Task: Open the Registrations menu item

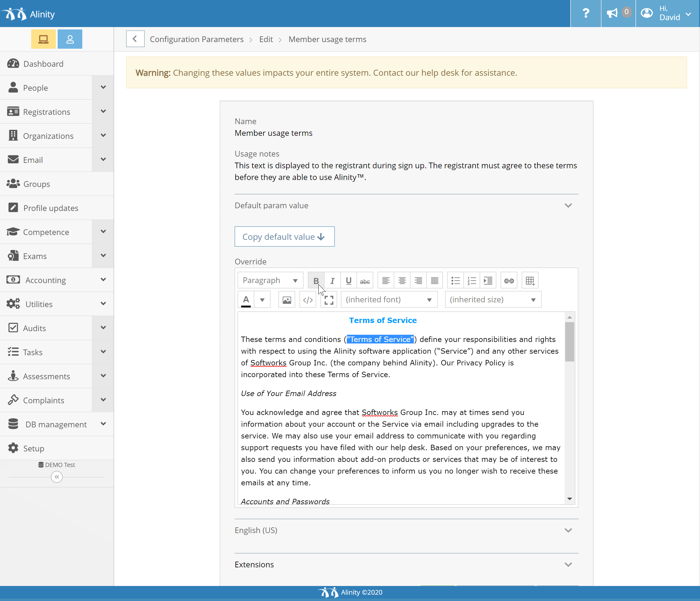Action: click(x=46, y=112)
